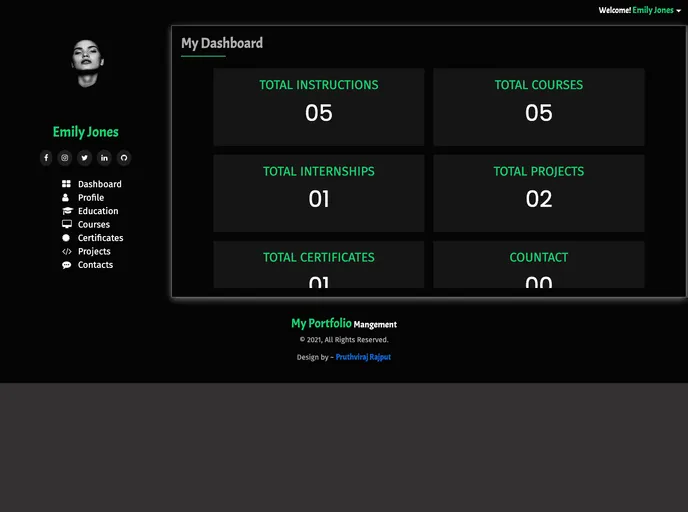Image resolution: width=688 pixels, height=512 pixels.
Task: Click the Pruthviraj Rajput designer link
Action: 363,357
